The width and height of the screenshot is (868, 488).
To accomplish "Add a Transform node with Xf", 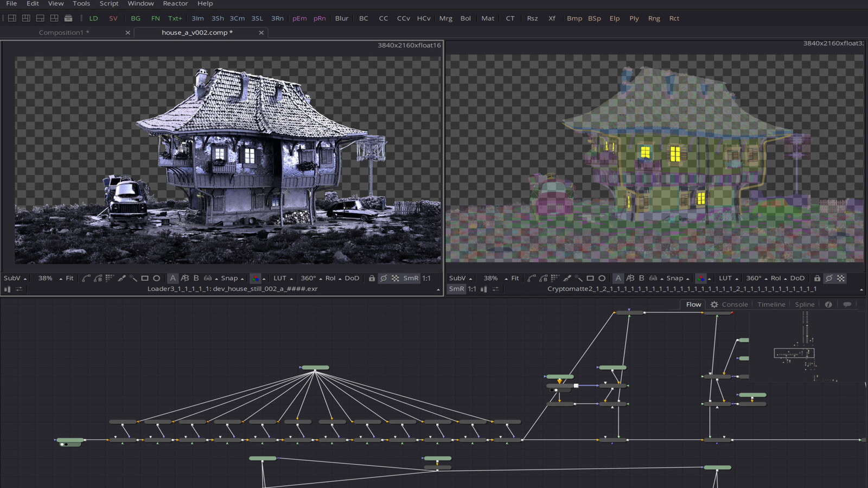I will point(552,18).
